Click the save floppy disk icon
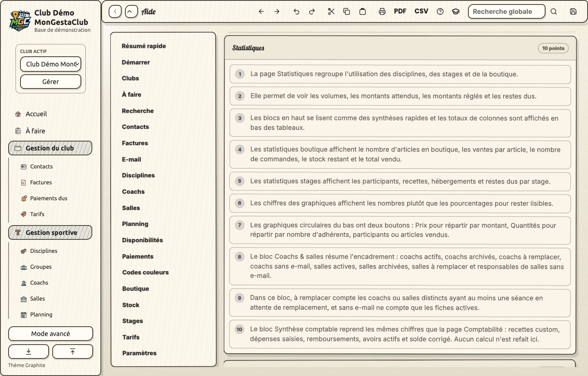 click(573, 11)
